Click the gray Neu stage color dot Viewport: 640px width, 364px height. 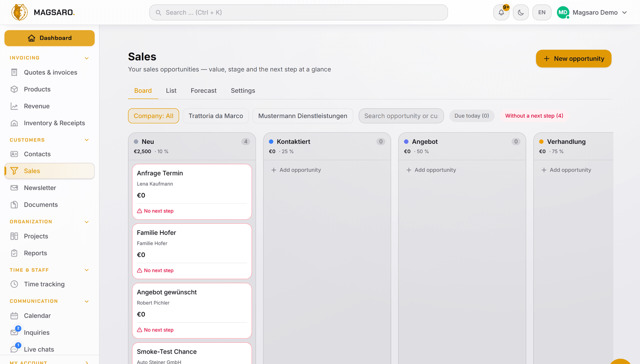[x=136, y=142]
